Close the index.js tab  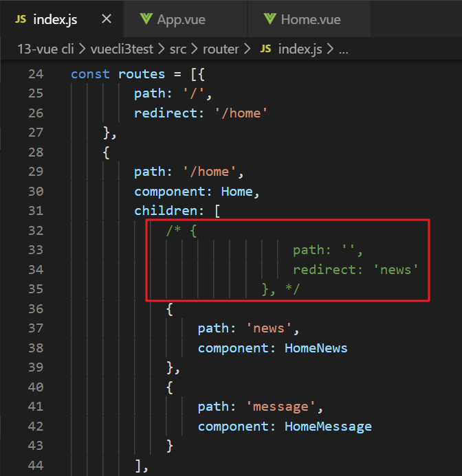(107, 19)
